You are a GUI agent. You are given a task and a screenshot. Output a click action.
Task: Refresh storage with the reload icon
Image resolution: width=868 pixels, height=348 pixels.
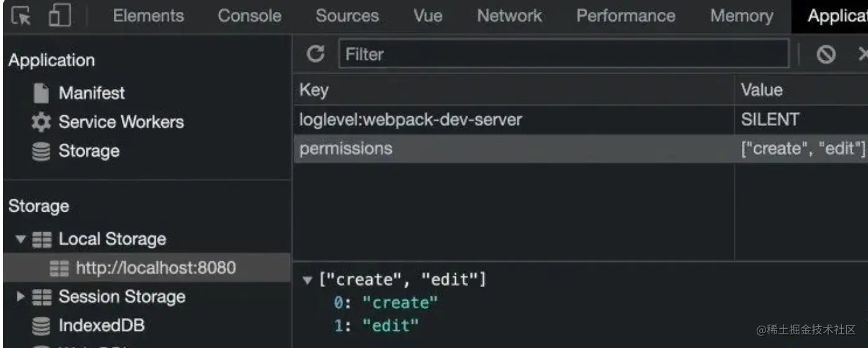(316, 54)
